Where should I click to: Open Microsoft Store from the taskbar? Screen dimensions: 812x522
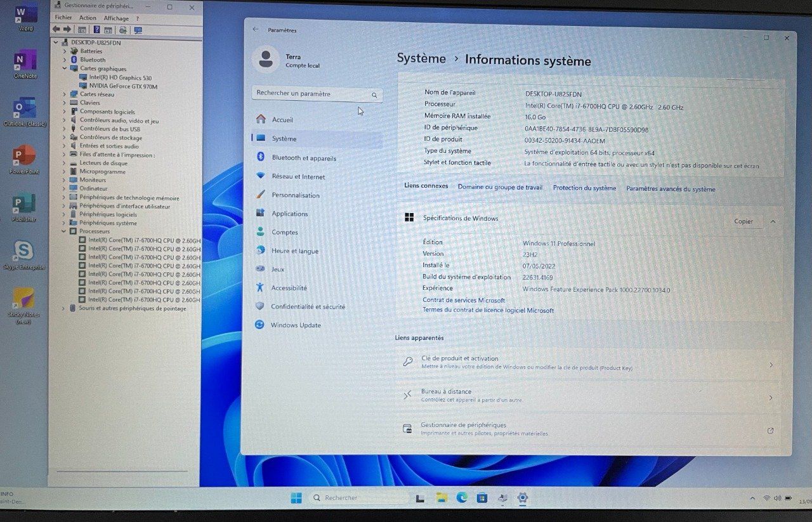coord(481,498)
